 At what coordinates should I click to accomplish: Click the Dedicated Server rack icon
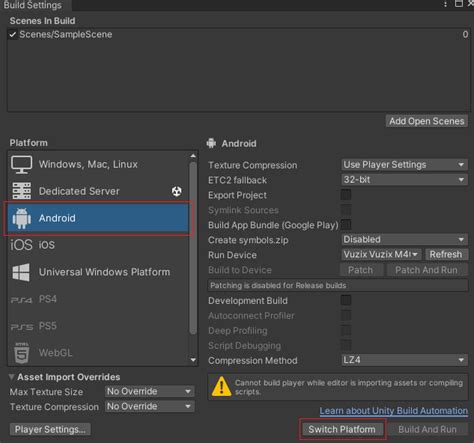[x=22, y=191]
